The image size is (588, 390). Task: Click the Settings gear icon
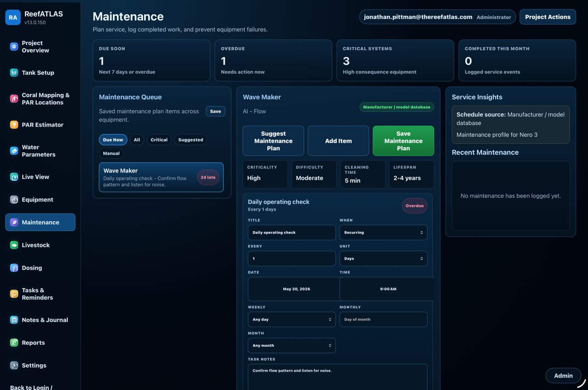coord(14,365)
